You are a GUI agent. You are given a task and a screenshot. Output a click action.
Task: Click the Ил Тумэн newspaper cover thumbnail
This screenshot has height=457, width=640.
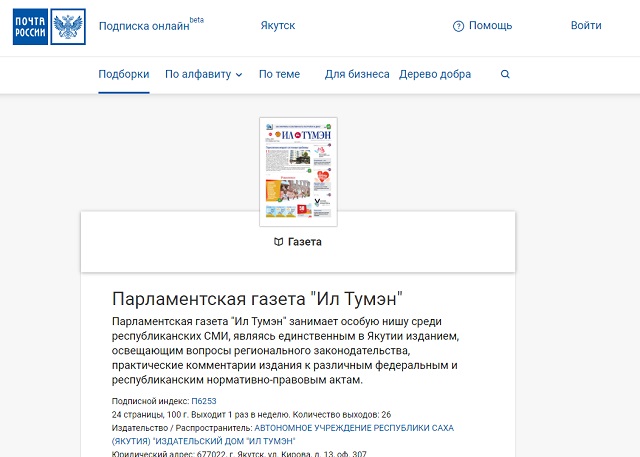point(298,172)
